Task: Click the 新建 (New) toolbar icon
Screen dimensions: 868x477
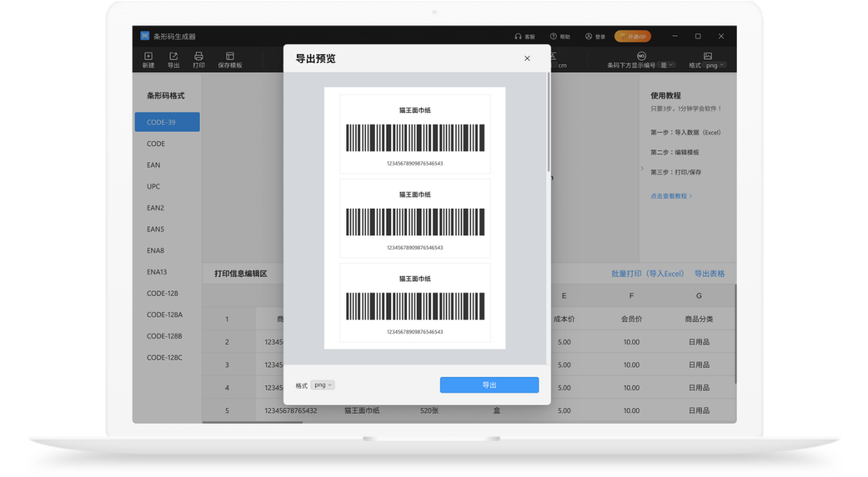Action: [148, 57]
